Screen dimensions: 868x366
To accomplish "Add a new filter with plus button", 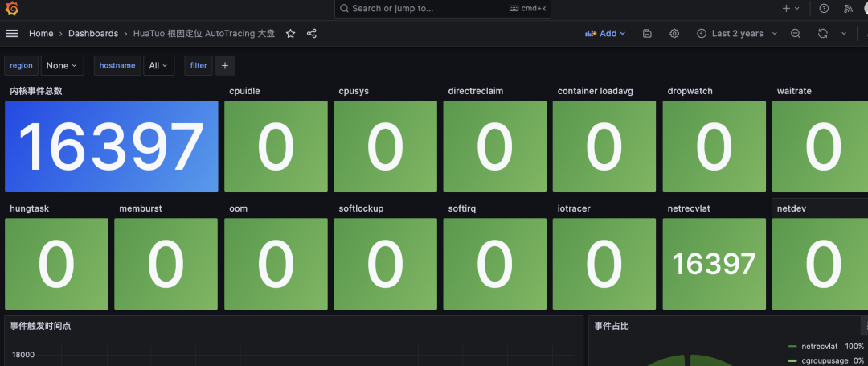I will [225, 66].
